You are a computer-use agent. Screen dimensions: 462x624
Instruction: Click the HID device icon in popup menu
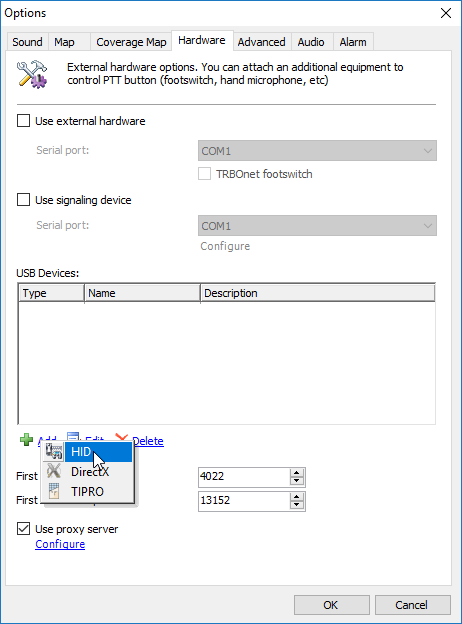point(54,452)
